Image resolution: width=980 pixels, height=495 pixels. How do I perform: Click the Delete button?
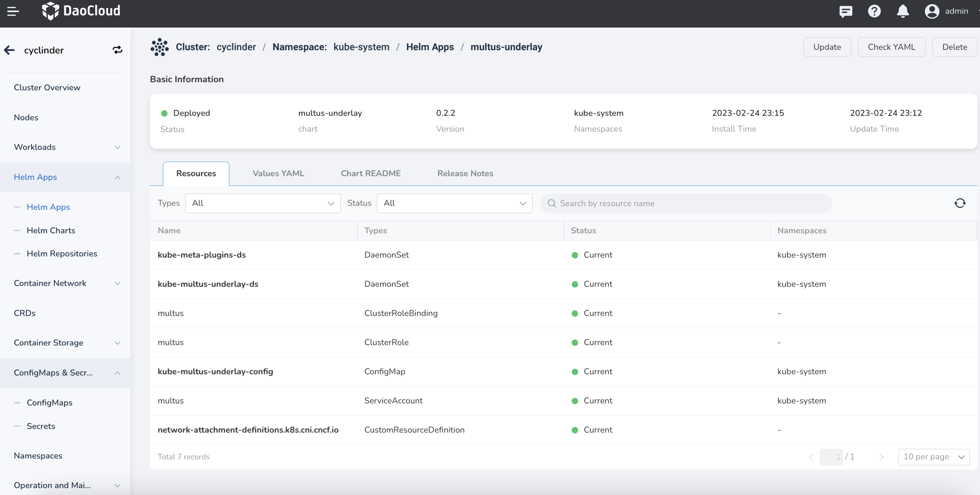[954, 47]
